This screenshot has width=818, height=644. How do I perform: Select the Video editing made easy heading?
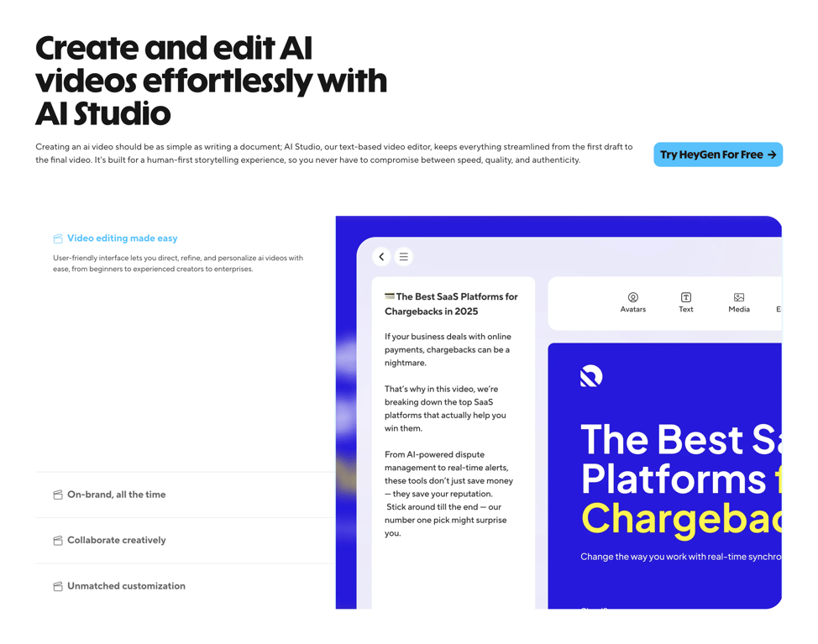point(122,238)
